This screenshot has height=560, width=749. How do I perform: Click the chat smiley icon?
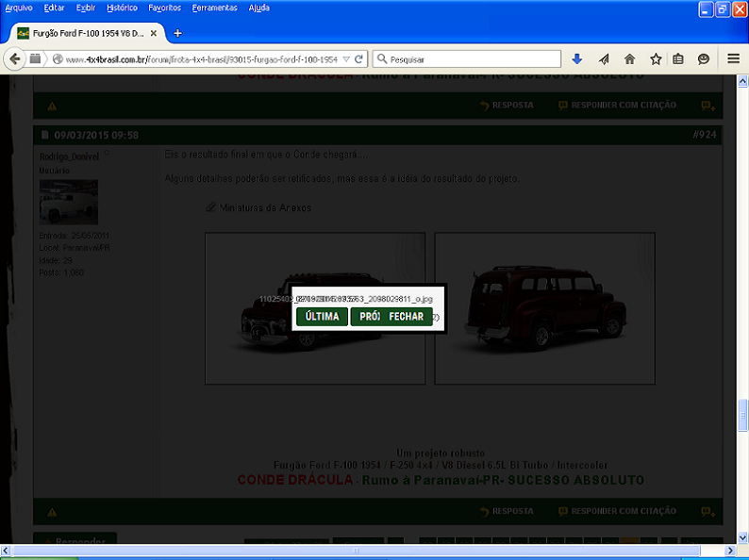pyautogui.click(x=703, y=59)
